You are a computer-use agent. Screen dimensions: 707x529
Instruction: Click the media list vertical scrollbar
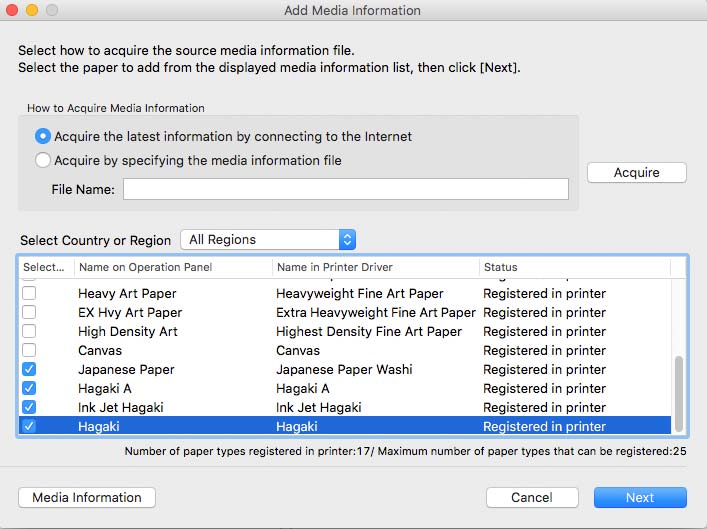click(678, 394)
